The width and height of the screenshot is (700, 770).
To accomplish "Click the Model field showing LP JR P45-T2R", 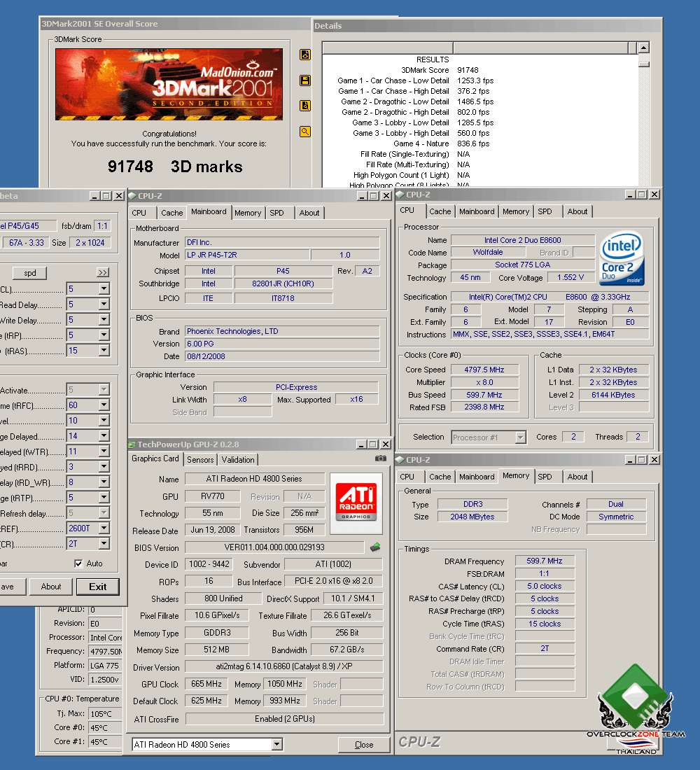I will tap(247, 255).
